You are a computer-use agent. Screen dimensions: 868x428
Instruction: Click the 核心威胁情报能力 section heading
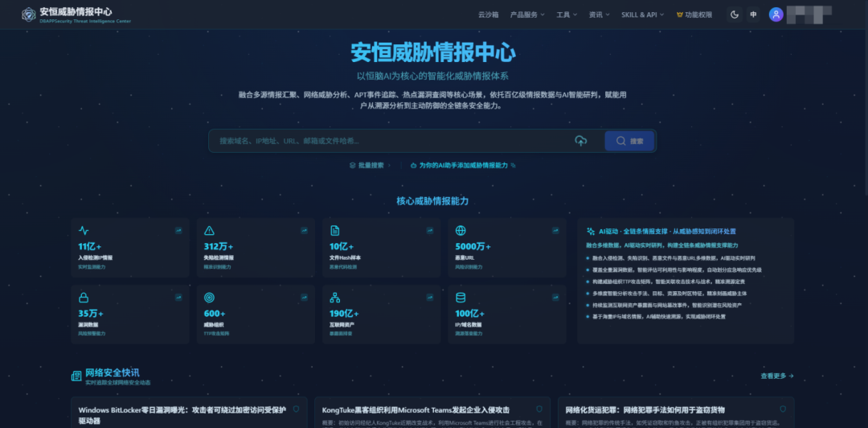(432, 201)
